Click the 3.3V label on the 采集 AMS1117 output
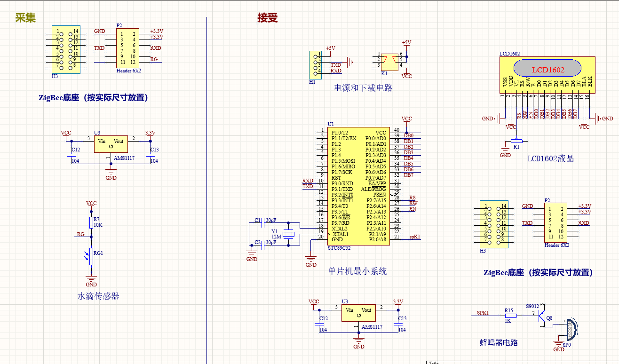The width and height of the screenshot is (619, 364). click(x=150, y=133)
